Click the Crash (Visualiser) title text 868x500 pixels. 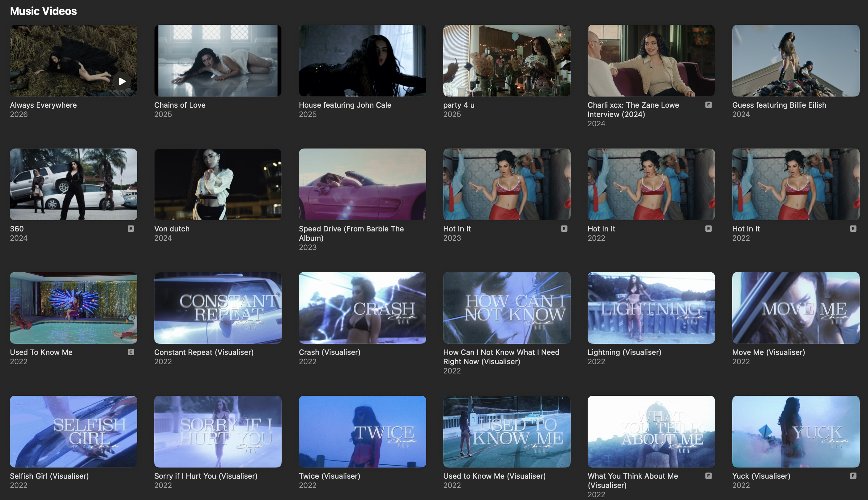click(x=329, y=352)
